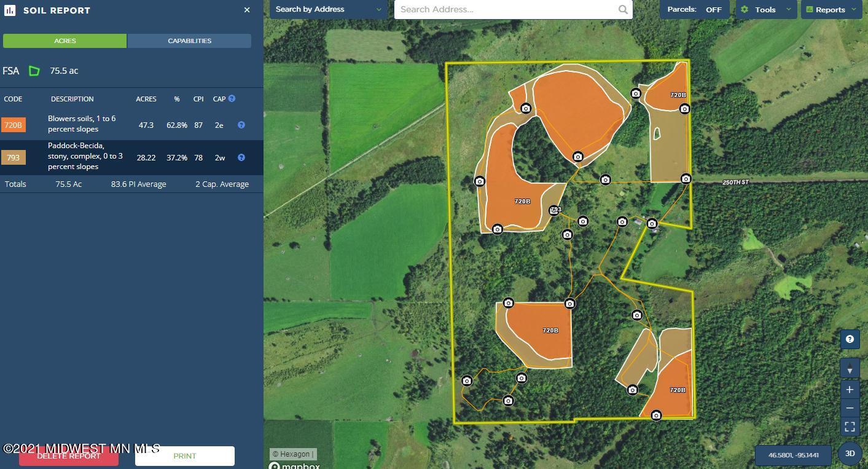Click the help icon beside CAP column header
Viewport: 868px width, 469px height.
(x=232, y=98)
